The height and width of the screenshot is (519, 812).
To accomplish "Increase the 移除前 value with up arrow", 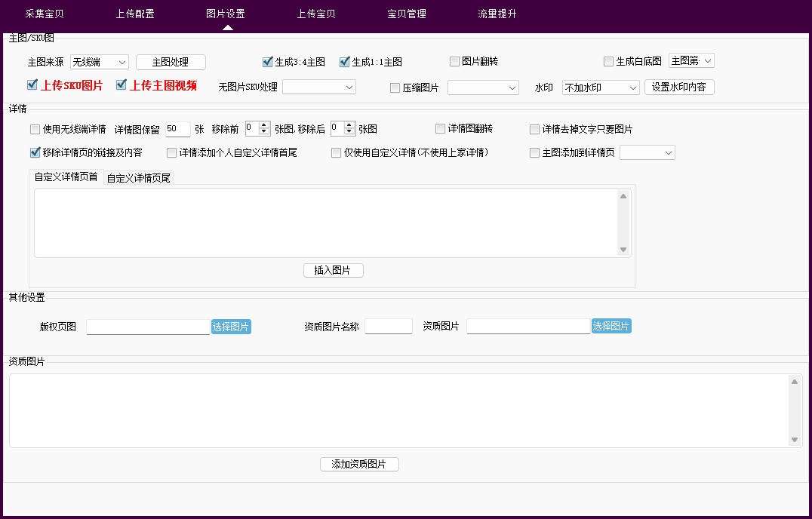I will pyautogui.click(x=264, y=124).
